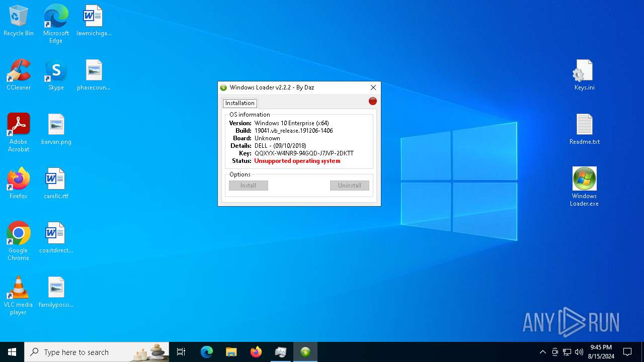Viewport: 644px width, 362px height.
Task: Launch Firefox from the taskbar
Action: (256, 352)
